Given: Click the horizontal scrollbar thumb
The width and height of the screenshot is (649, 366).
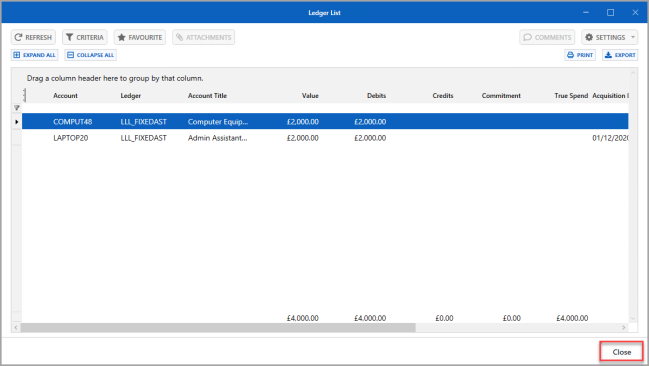Looking at the screenshot, I should tap(218, 327).
